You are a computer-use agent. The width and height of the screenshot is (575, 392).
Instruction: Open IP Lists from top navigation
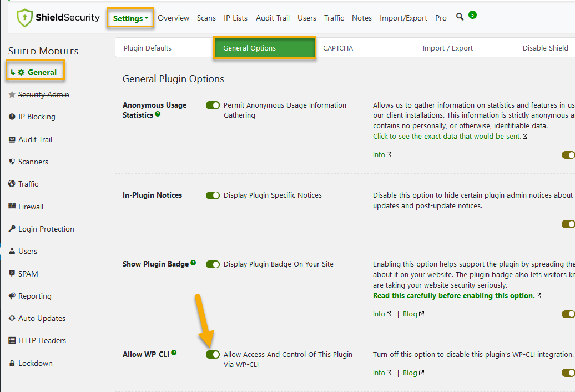[x=235, y=18]
